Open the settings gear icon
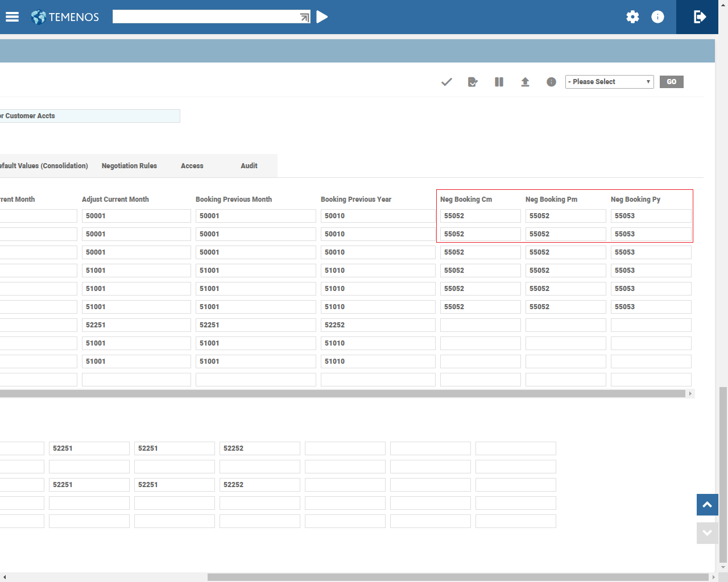Viewport: 728px width, 582px height. pyautogui.click(x=632, y=17)
